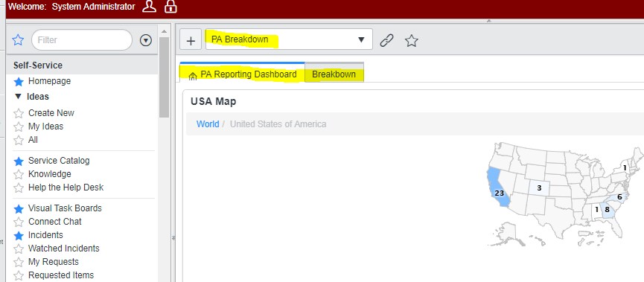Open the Service Catalog module
644x282 pixels.
pos(59,161)
